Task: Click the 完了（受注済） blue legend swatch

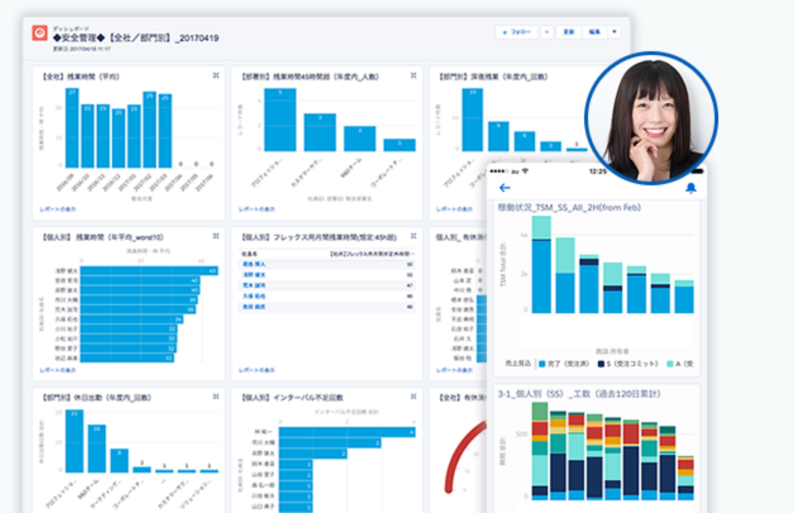Action: [x=542, y=364]
